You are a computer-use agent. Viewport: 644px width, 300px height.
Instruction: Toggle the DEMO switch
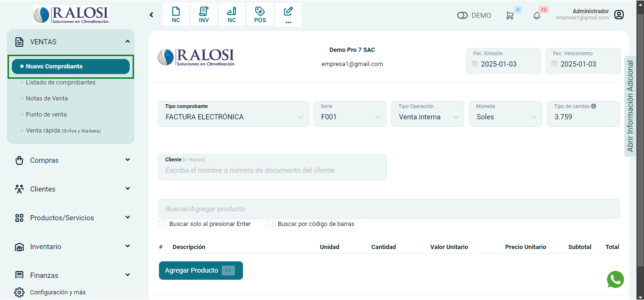tap(462, 16)
